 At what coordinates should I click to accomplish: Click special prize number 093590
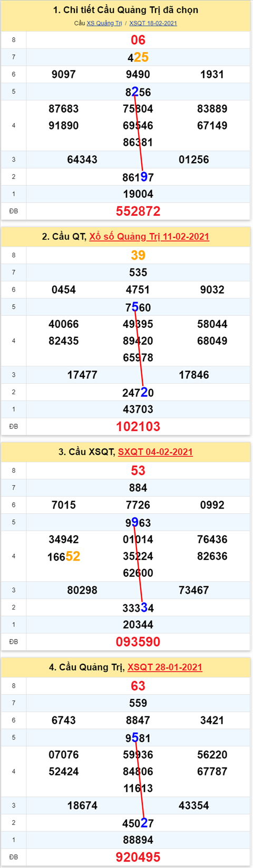(x=138, y=642)
